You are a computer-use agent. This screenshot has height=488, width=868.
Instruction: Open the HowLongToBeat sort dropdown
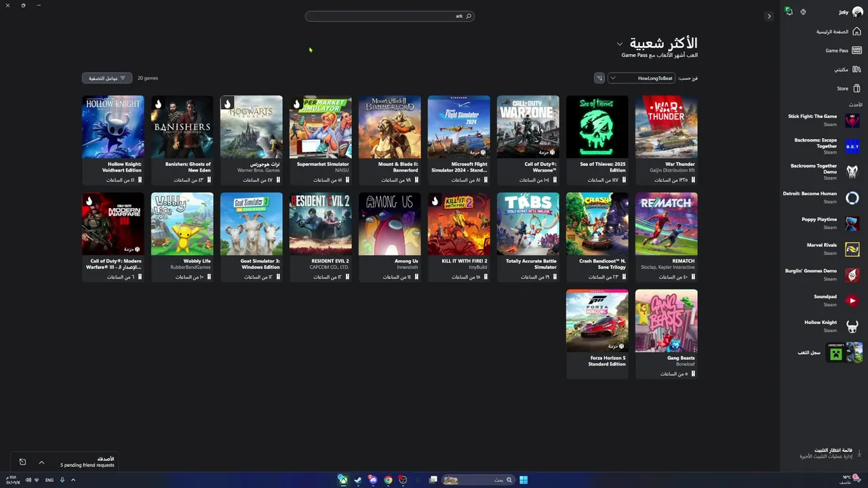pyautogui.click(x=642, y=78)
